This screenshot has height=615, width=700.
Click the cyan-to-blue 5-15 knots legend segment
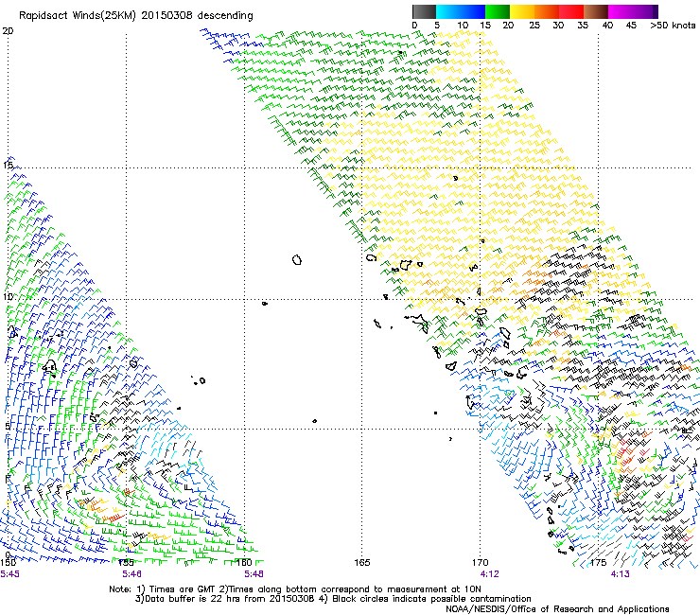(461, 11)
